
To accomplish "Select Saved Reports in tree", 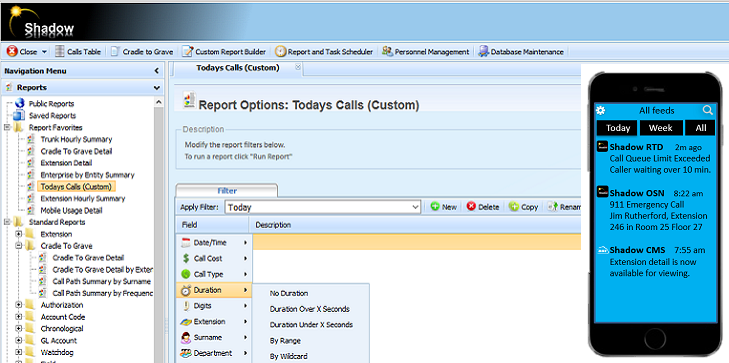I will click(52, 115).
